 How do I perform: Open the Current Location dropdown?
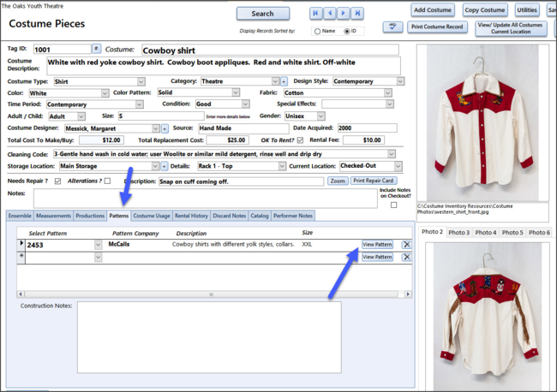[x=391, y=166]
